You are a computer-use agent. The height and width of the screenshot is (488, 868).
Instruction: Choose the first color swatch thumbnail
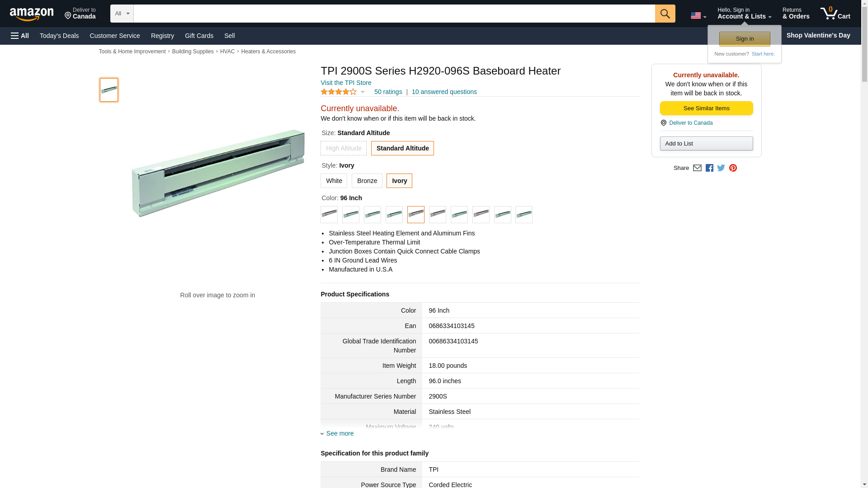coord(329,215)
